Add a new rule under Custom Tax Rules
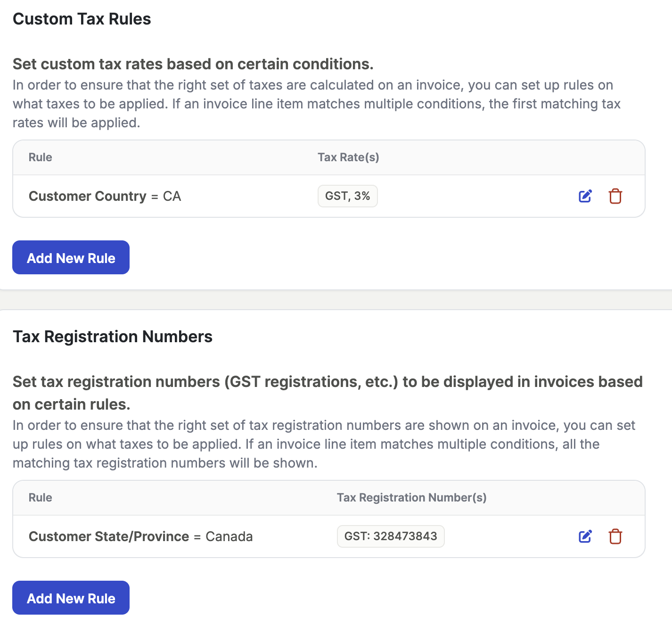Screen dimensions: 672x625 coord(71,257)
